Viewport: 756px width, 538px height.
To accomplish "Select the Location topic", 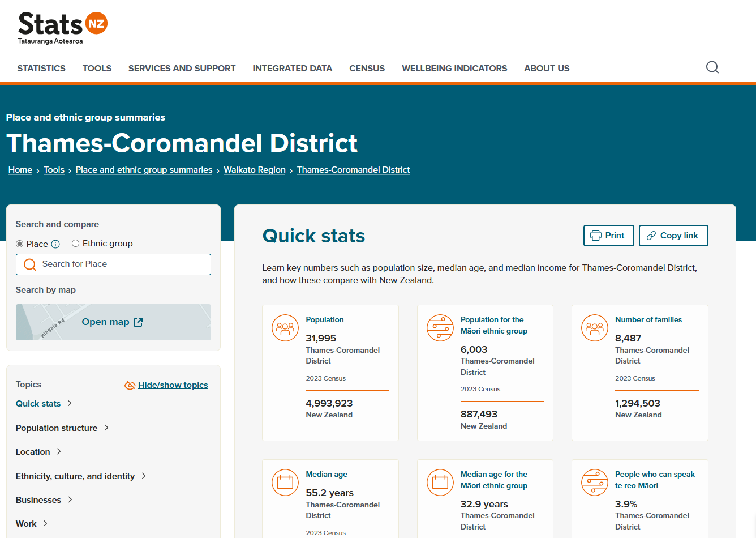I will click(x=33, y=452).
